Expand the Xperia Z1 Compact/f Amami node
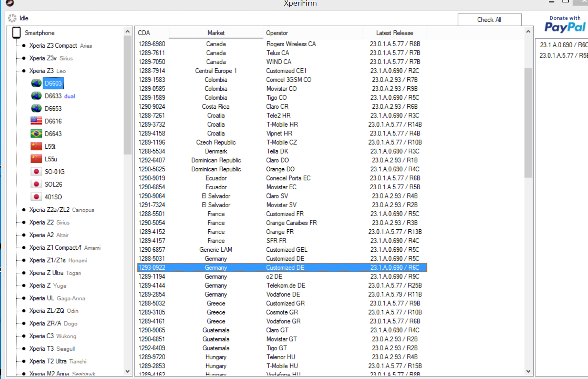 (65, 248)
